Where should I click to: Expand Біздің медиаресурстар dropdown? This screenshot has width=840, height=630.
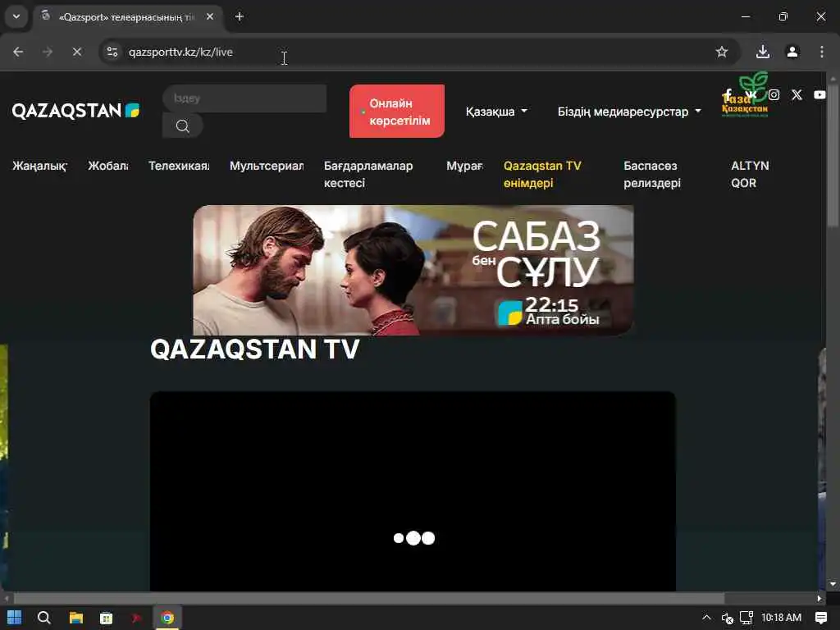pyautogui.click(x=629, y=112)
